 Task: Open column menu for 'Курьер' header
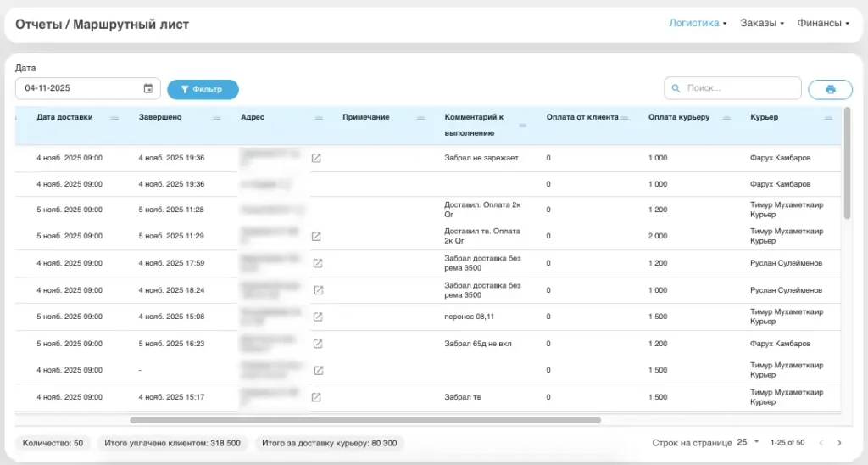[x=828, y=118]
